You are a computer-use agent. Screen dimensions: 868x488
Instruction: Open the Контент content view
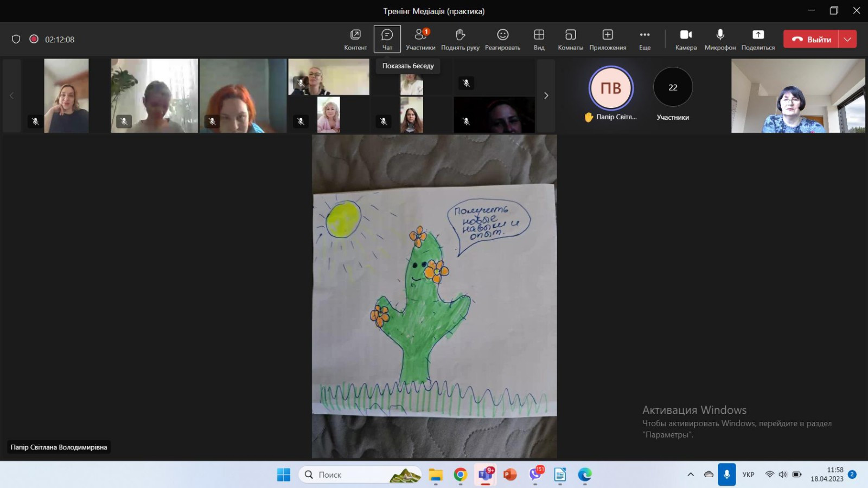tap(355, 39)
